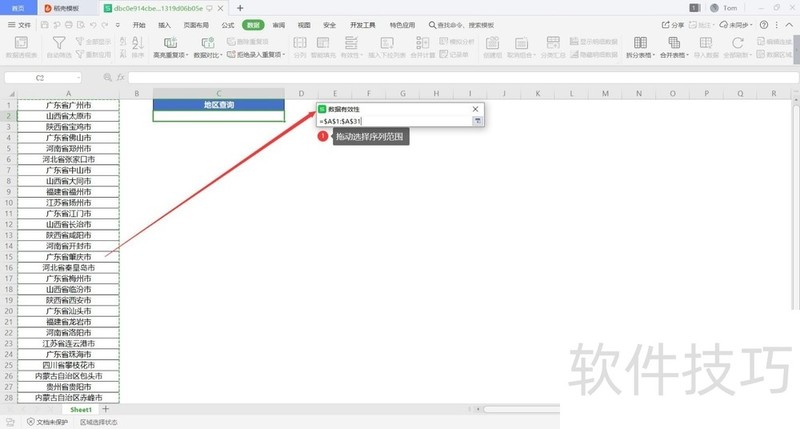Select the 地区查询 header cell
The height and width of the screenshot is (429, 800).
tap(218, 105)
